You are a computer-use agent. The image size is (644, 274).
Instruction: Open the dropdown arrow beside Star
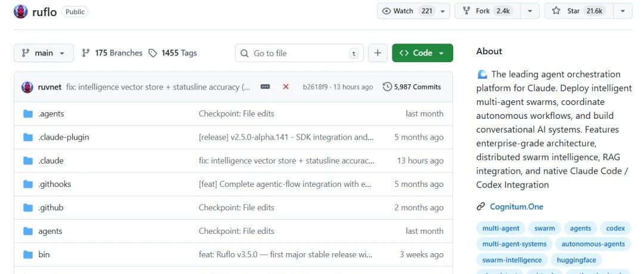(x=623, y=11)
